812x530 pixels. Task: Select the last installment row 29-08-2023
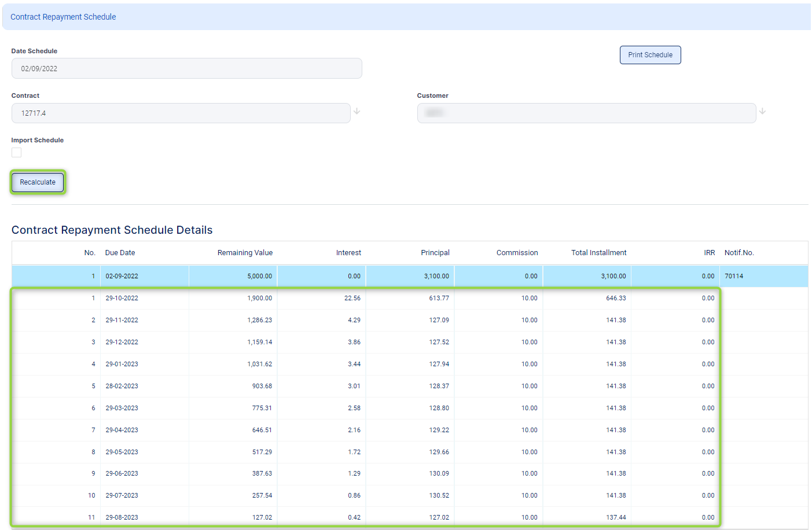(122, 517)
